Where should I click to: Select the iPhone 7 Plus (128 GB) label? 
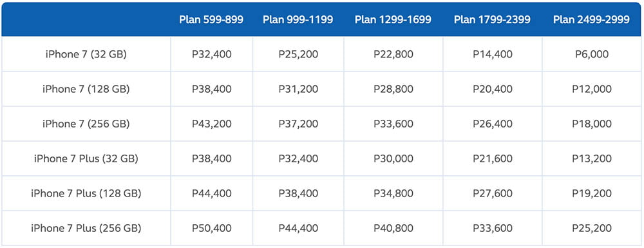(86, 193)
